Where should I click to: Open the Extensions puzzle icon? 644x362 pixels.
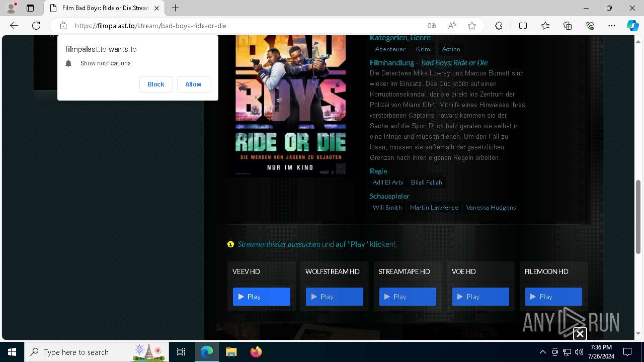tap(499, 26)
